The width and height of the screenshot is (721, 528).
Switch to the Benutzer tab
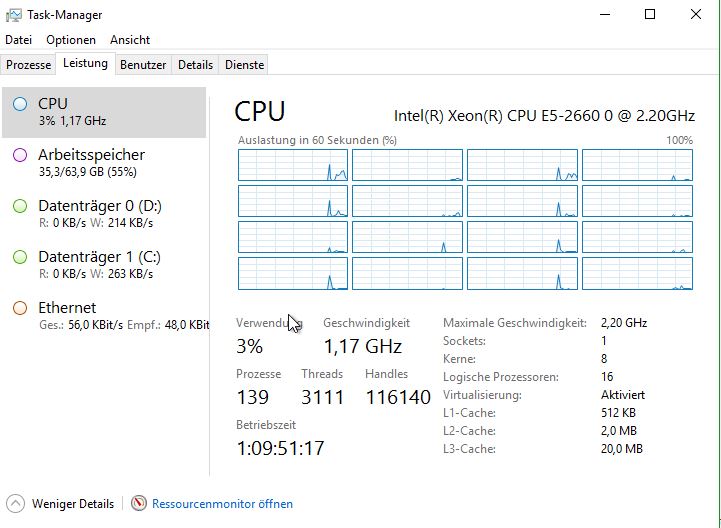(x=143, y=65)
